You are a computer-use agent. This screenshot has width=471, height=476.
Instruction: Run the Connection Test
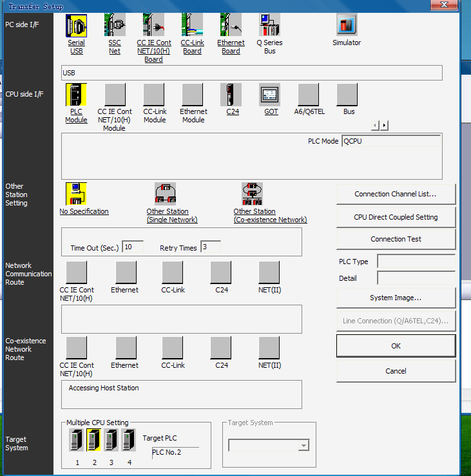pos(396,239)
